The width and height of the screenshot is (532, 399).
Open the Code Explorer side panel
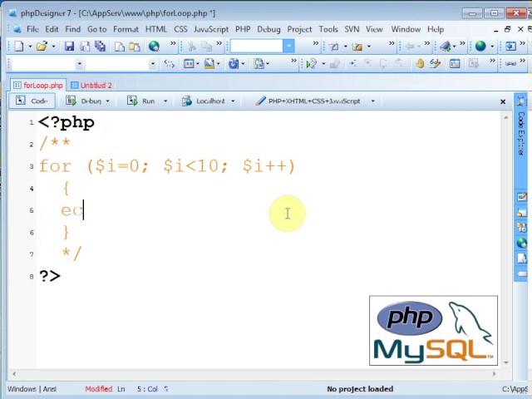pos(521,133)
